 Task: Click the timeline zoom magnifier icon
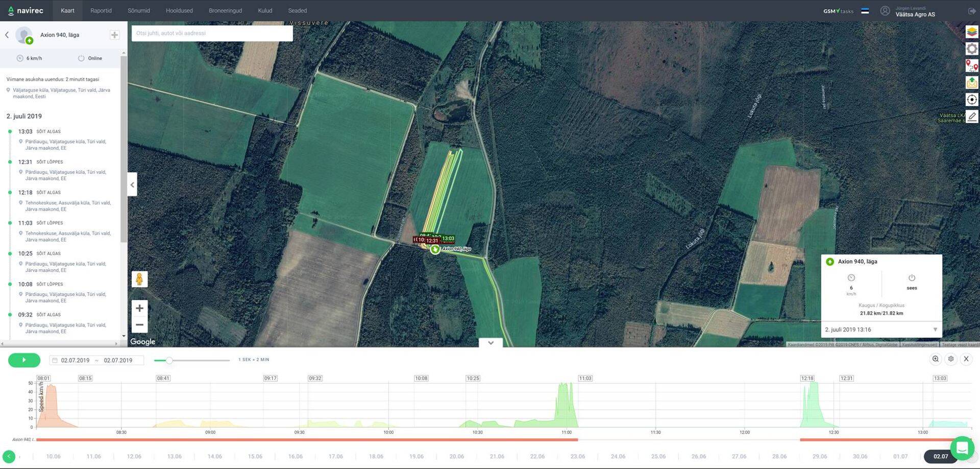click(935, 359)
